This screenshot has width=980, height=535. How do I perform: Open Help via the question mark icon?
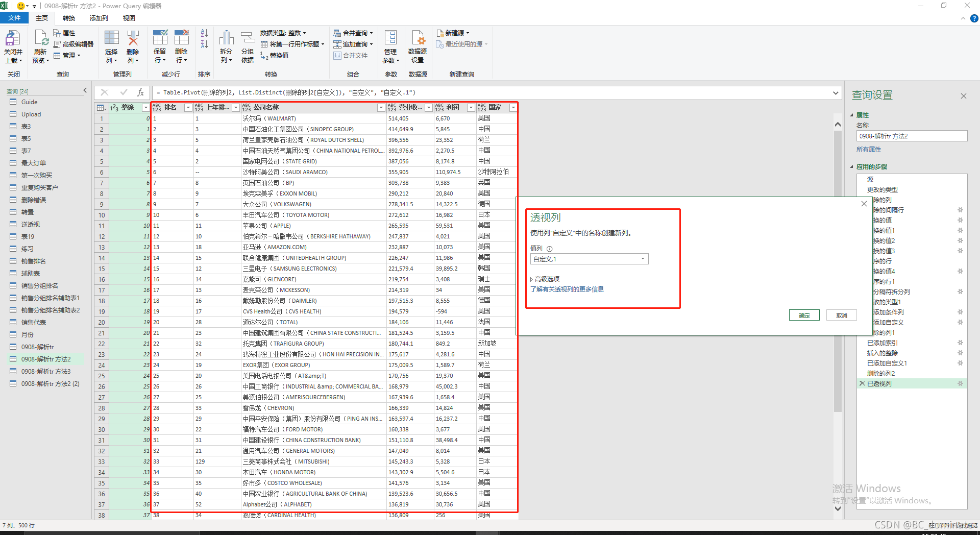974,18
